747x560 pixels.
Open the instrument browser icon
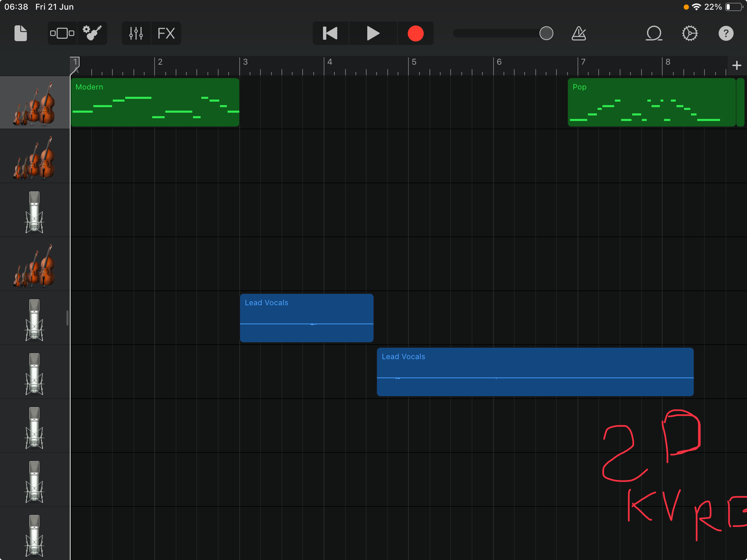[x=92, y=34]
